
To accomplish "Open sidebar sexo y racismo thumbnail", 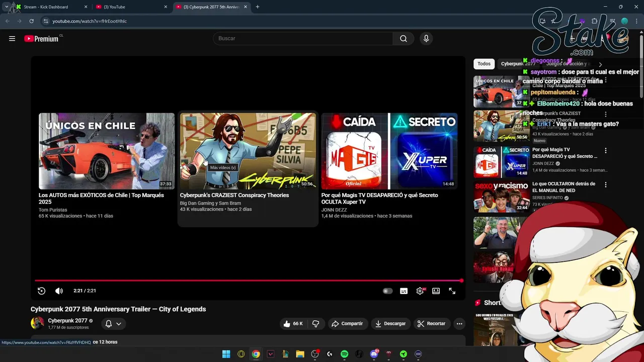I will coord(501,197).
